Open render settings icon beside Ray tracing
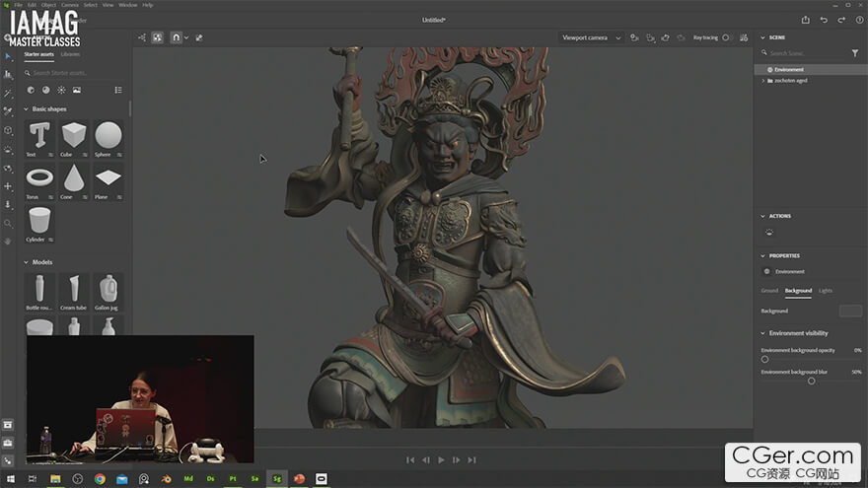868x488 pixels. [x=744, y=37]
